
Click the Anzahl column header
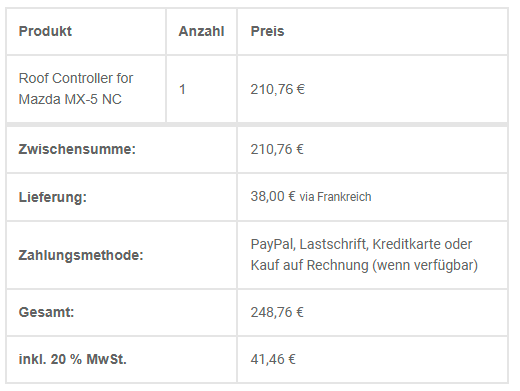pyautogui.click(x=201, y=31)
